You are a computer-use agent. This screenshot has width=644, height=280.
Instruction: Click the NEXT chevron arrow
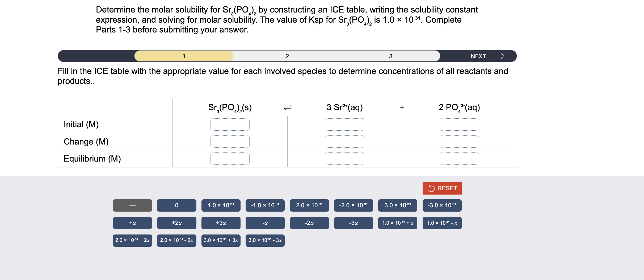pyautogui.click(x=503, y=56)
